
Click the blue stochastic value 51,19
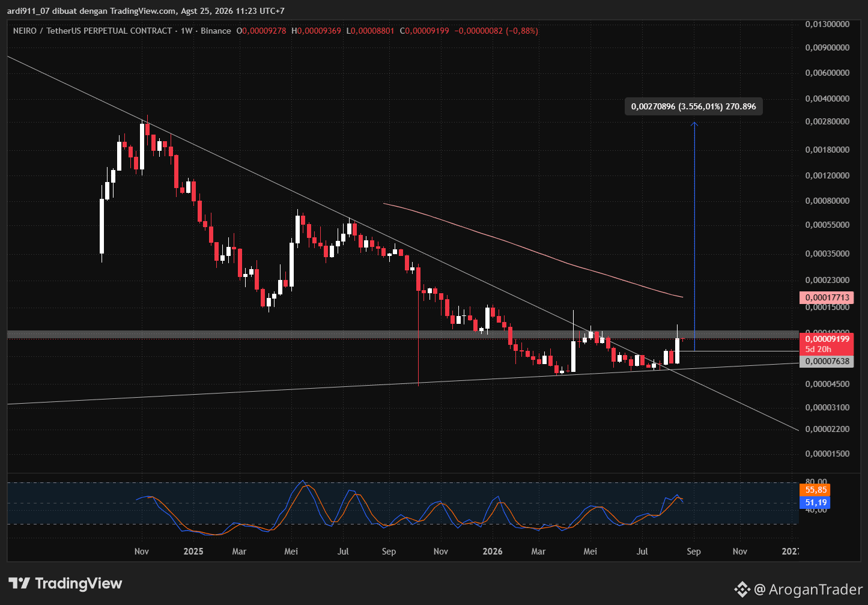point(816,502)
